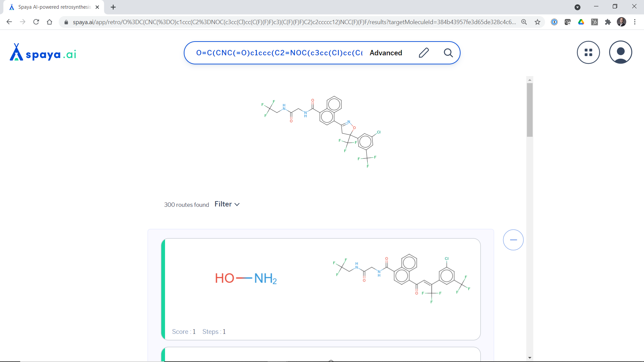The height and width of the screenshot is (362, 644).
Task: Click the search magnifier icon
Action: click(x=448, y=53)
